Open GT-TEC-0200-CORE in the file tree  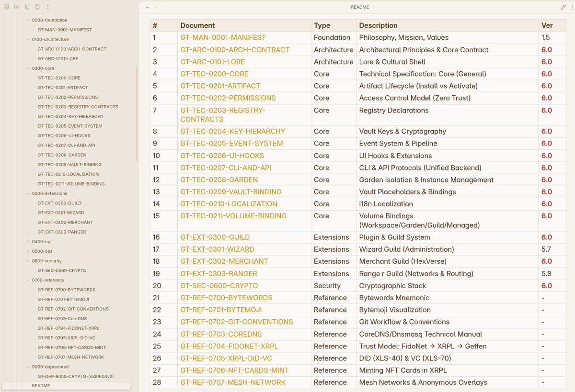coord(59,78)
